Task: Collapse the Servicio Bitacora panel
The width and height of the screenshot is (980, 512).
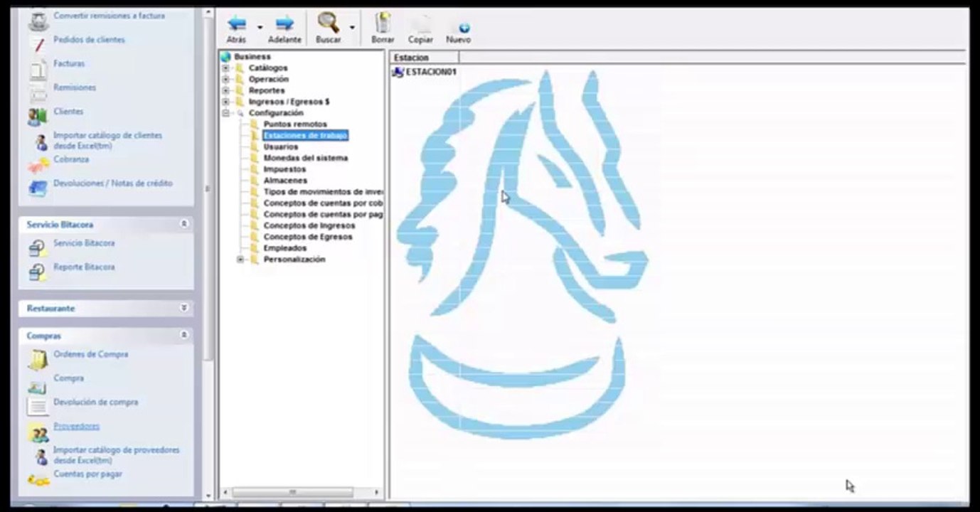Action: (x=184, y=224)
